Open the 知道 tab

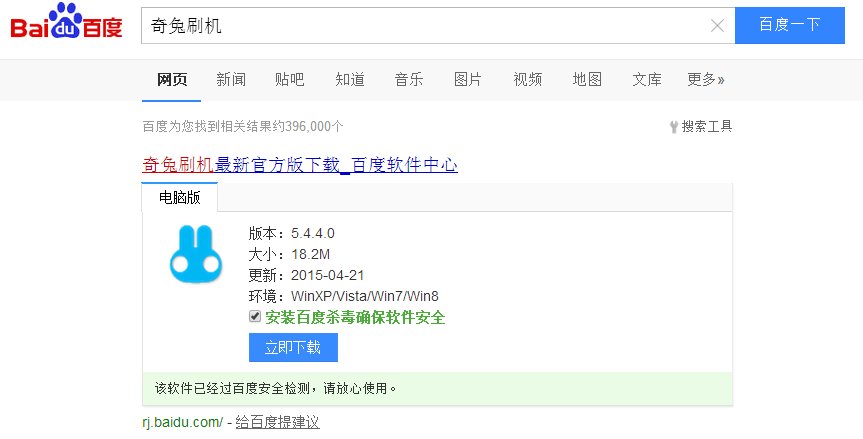(350, 80)
